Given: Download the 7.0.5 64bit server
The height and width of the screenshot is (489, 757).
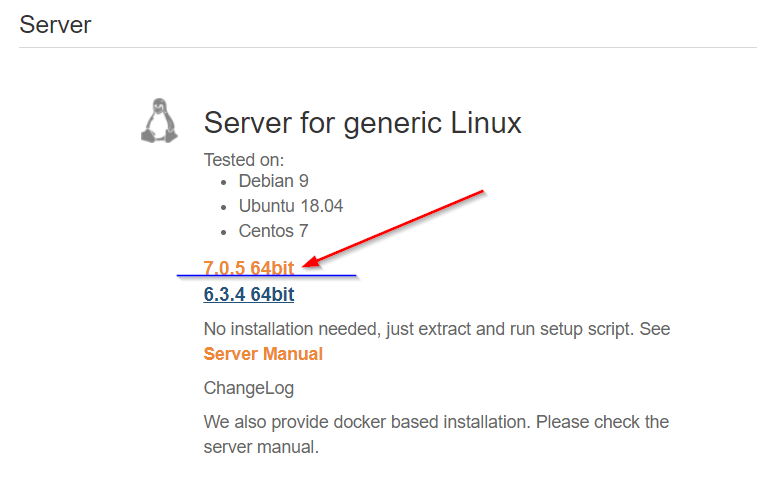Looking at the screenshot, I should pos(248,267).
